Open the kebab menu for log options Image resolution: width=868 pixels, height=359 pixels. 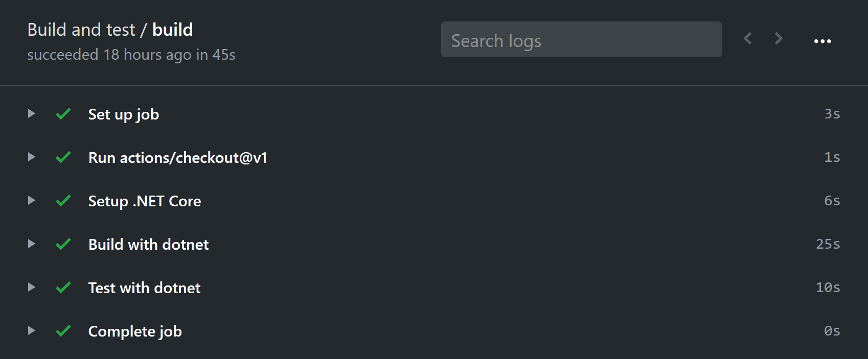[x=823, y=41]
